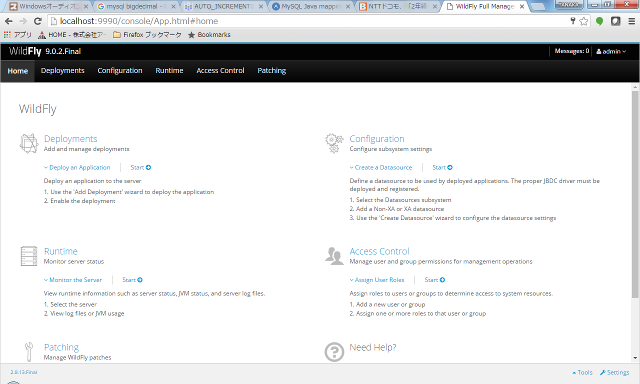
Task: Expand the Tools panel in footer
Action: pos(582,373)
